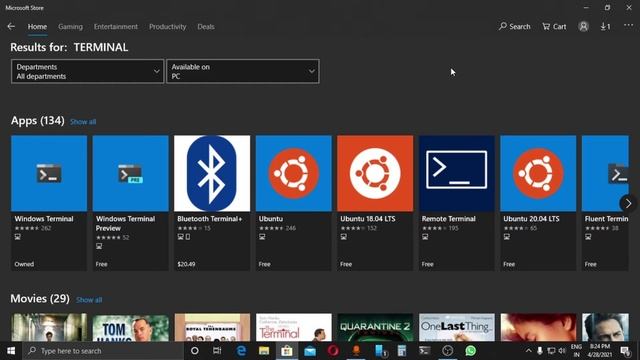
Task: Click the taskbar Type here to search box
Action: coord(103,351)
